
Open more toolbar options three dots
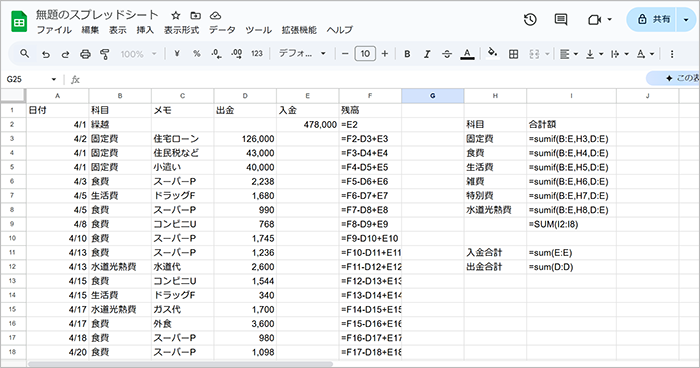672,54
